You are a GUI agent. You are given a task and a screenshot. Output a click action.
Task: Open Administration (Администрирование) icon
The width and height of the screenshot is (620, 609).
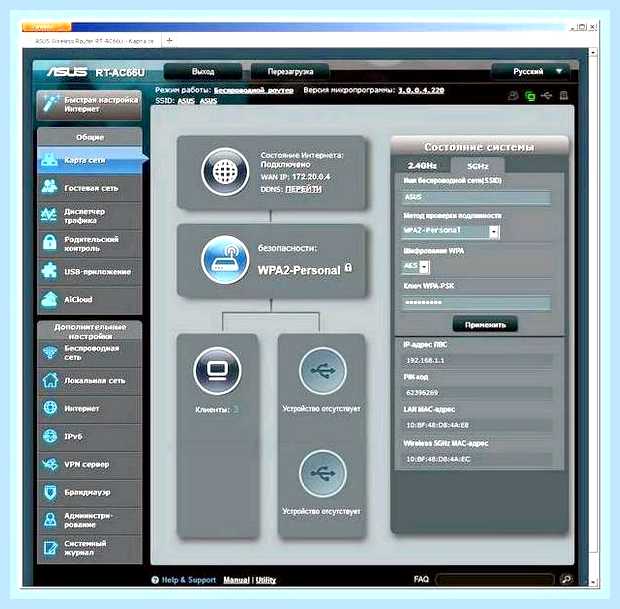[50, 520]
